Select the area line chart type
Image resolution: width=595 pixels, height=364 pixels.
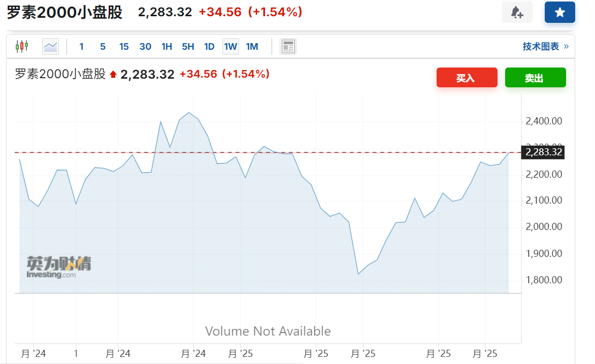pyautogui.click(x=50, y=47)
